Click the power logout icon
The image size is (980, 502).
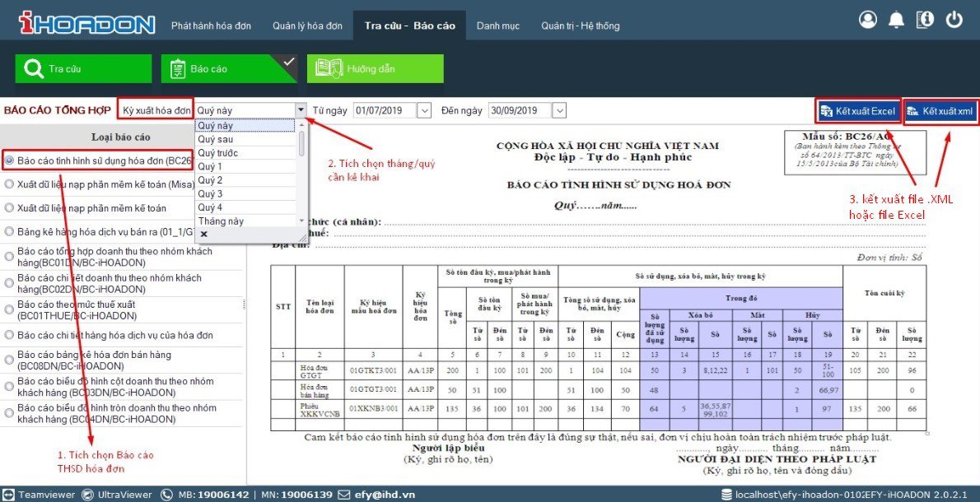coord(954,20)
